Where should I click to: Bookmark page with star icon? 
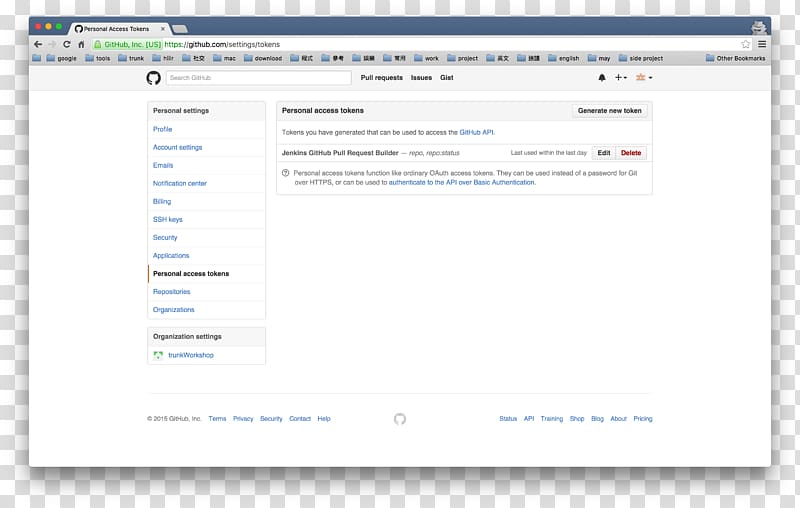745,44
